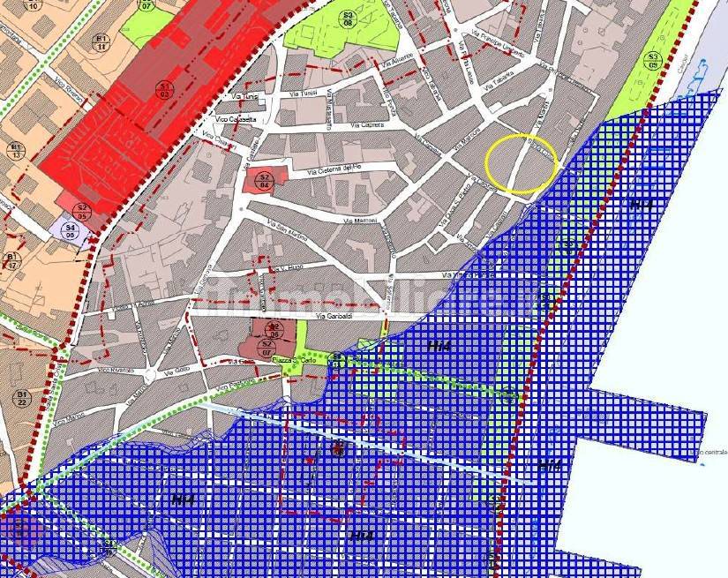Select the Vico Calasetta street label
This screenshot has width=728, height=578.
(236, 119)
